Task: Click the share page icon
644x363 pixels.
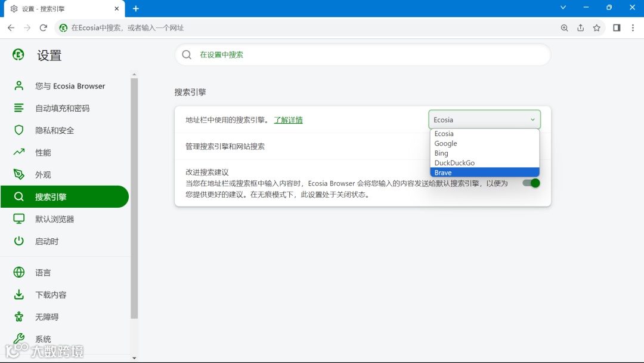Action: point(580,27)
